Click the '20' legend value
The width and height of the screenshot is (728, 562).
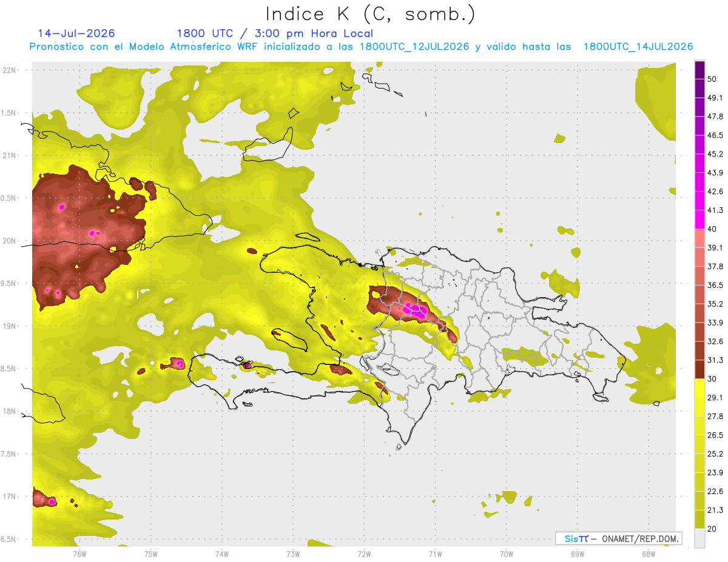712,529
